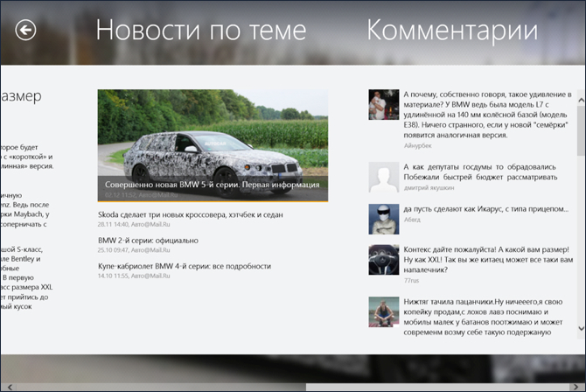The height and width of the screenshot is (392, 586).
Task: Open 'Купе-кабриолет BMW 4-й серии: все подробности'
Action: (x=185, y=266)
